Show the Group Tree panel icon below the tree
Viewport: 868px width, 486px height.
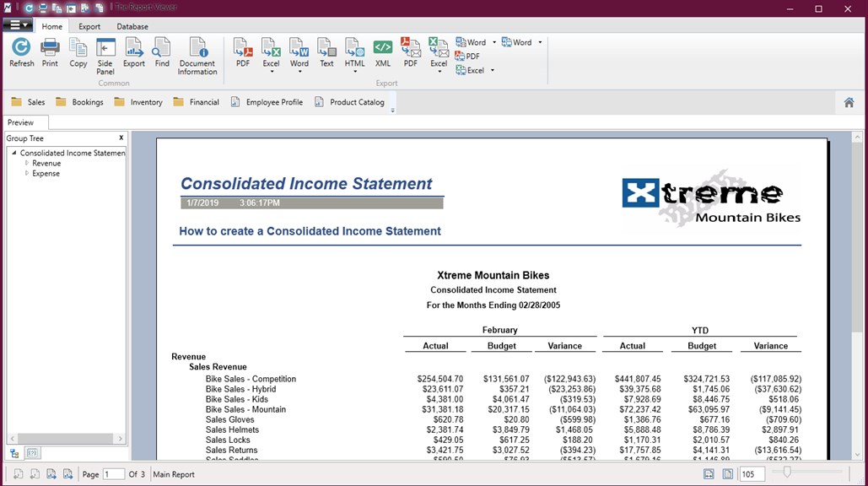coord(14,453)
